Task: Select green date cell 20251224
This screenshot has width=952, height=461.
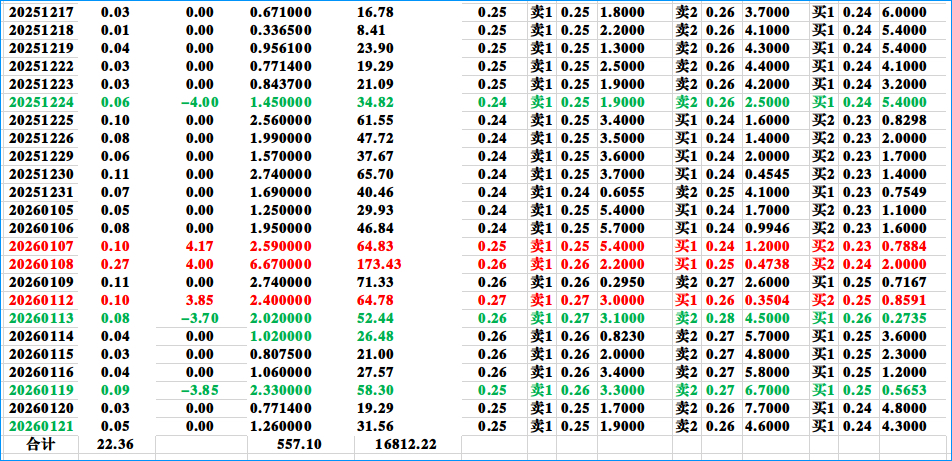Action: [39, 103]
